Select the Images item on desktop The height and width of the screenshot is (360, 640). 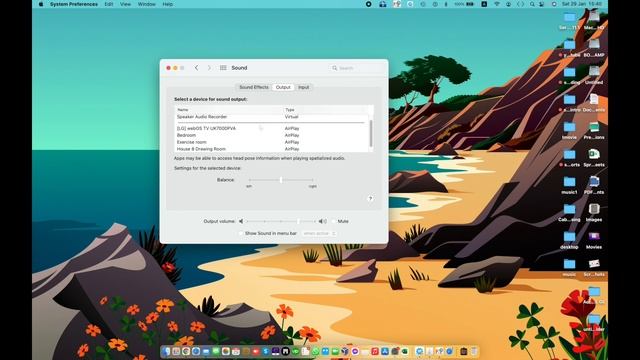pos(593,212)
